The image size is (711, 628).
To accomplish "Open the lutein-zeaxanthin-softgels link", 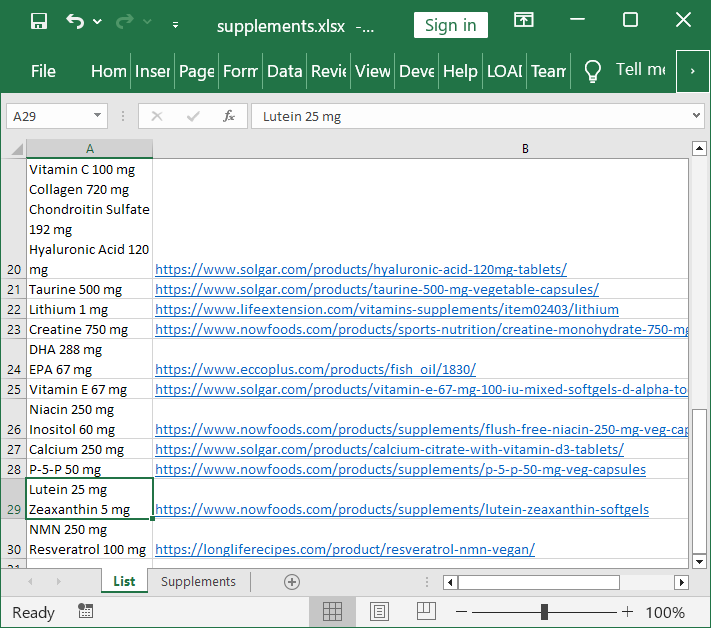I will pos(402,509).
